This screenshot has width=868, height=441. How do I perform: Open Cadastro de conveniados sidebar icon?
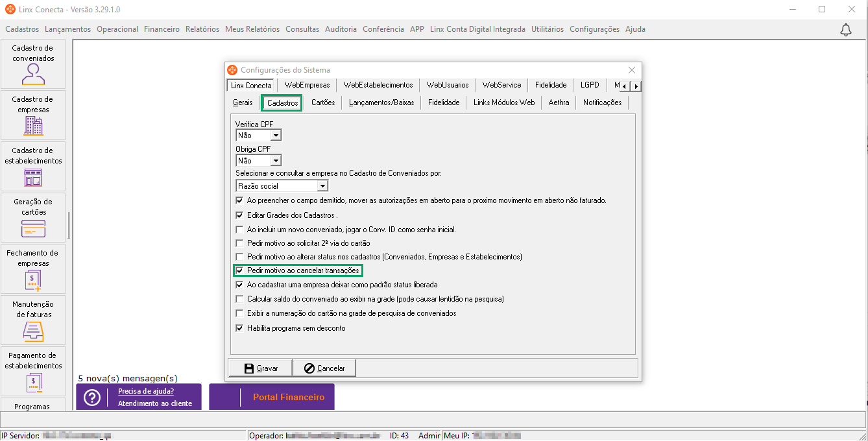coord(33,64)
